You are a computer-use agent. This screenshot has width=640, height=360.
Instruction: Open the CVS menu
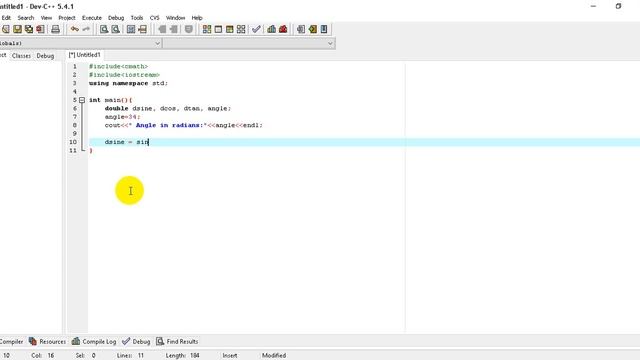click(x=154, y=18)
